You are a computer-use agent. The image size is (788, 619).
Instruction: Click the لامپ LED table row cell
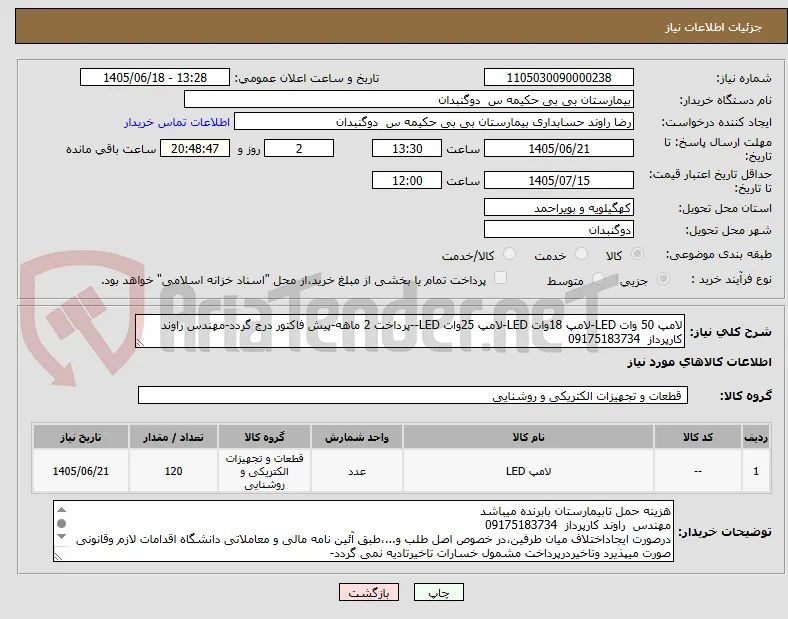tap(528, 471)
